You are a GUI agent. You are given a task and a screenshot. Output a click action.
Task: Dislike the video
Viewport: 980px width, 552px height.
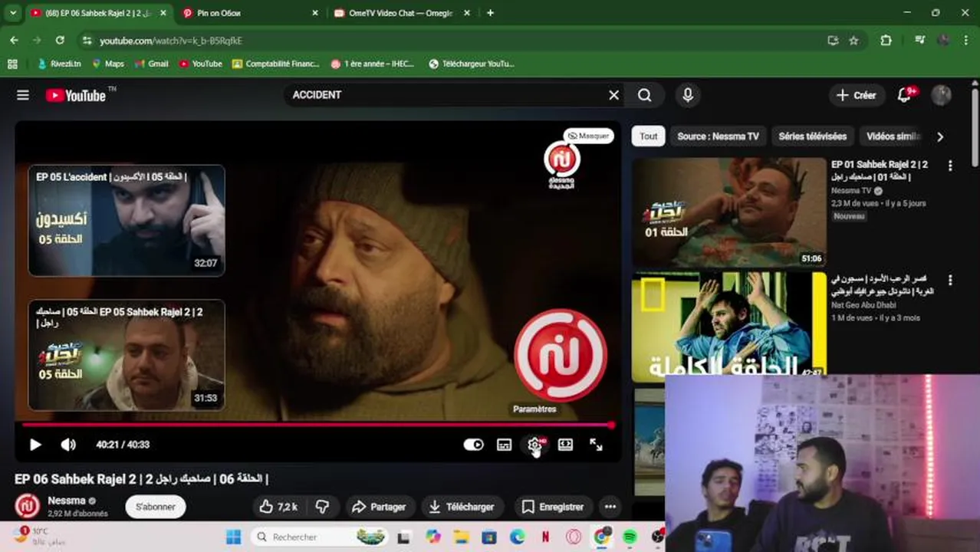tap(323, 507)
